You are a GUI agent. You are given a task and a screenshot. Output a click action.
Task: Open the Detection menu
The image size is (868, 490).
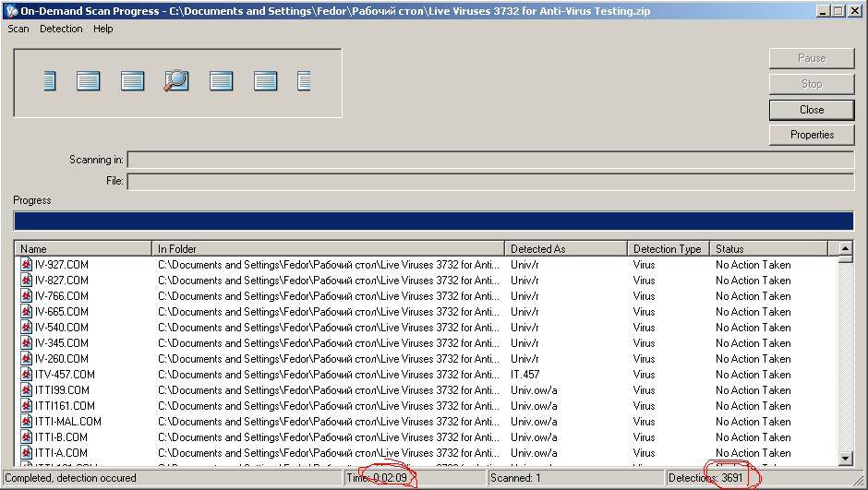pyautogui.click(x=61, y=29)
